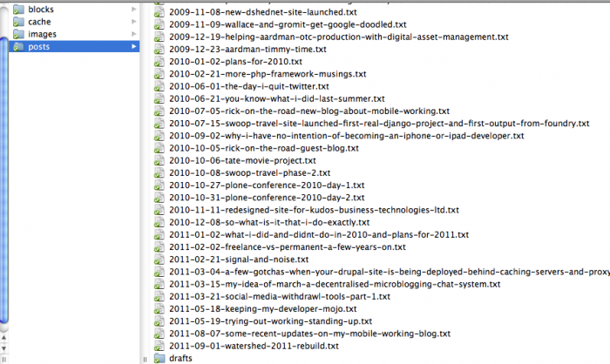Select 2010-07-05-rick-on-the-road-new-blog file name
The width and height of the screenshot is (610, 364).
pyautogui.click(x=309, y=111)
